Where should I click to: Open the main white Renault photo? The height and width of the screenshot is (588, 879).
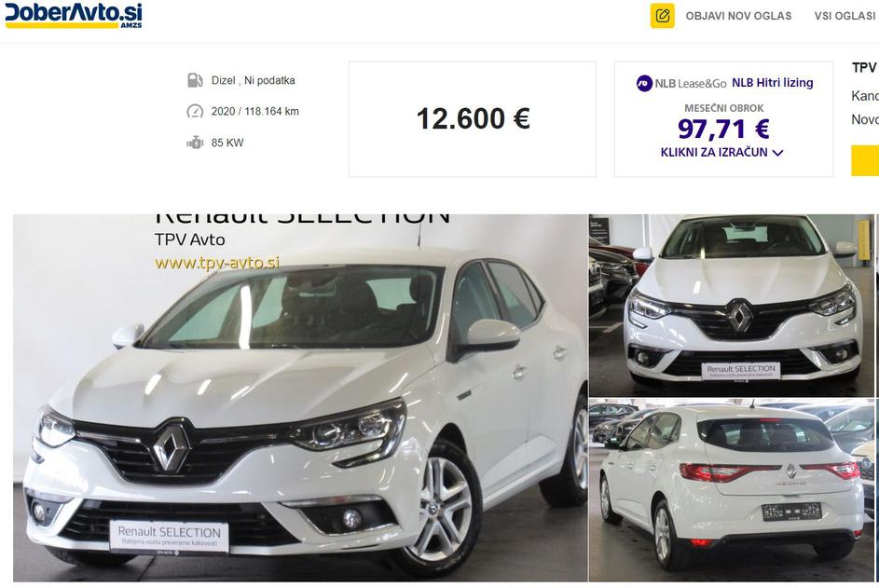[300, 398]
